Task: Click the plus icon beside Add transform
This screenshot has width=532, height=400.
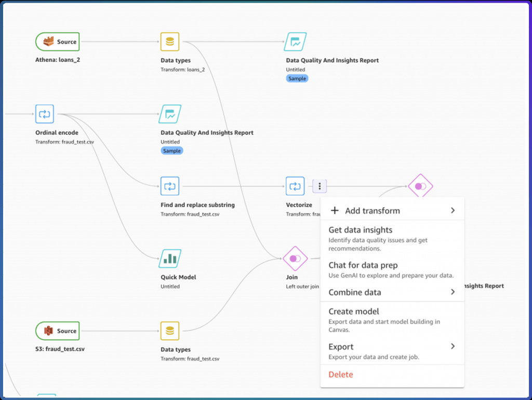Action: click(x=335, y=211)
